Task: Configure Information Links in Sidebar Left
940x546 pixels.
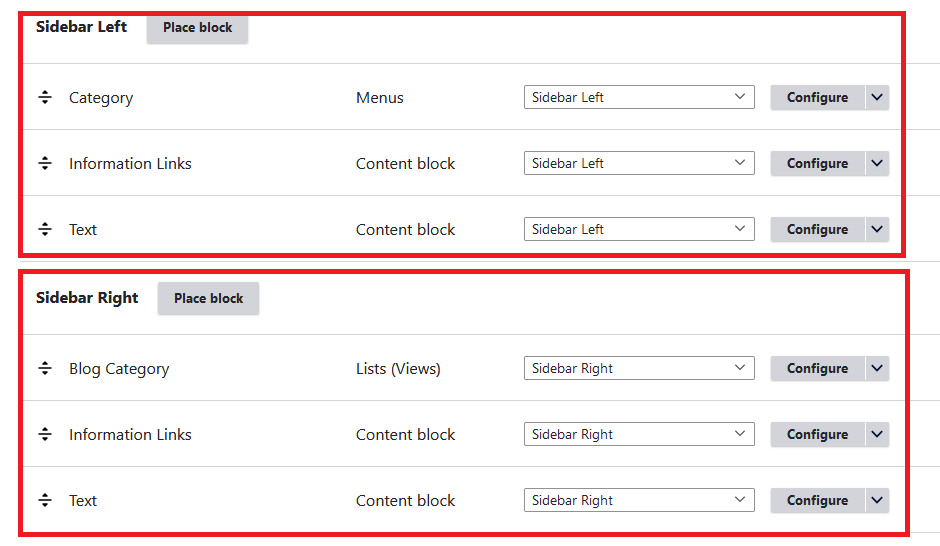Action: 817,164
